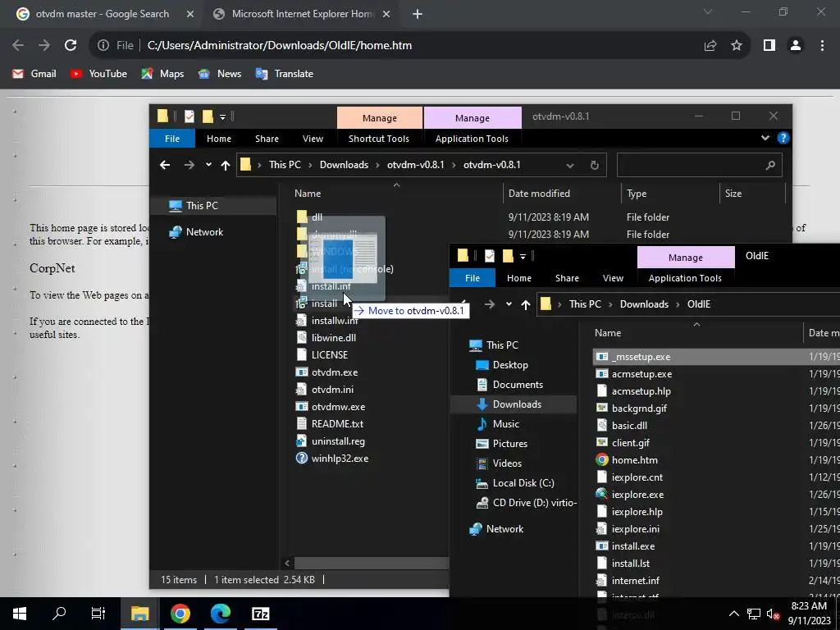Open News bookmark
This screenshot has width=840, height=630.
[x=220, y=74]
